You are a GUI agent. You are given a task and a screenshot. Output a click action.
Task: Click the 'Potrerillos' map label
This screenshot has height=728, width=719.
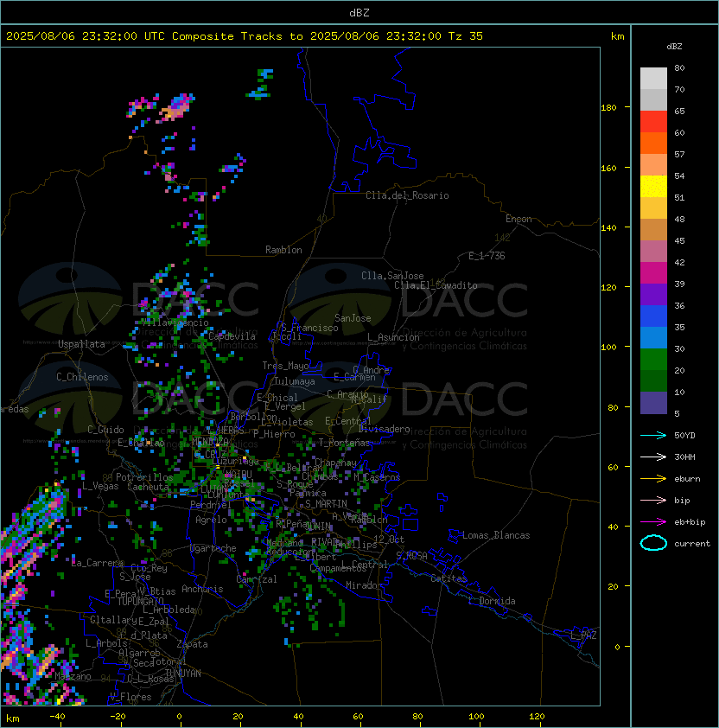(144, 477)
